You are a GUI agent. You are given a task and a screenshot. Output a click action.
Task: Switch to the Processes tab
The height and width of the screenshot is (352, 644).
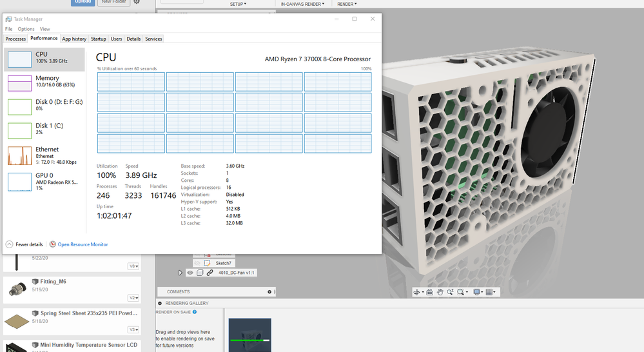point(15,39)
